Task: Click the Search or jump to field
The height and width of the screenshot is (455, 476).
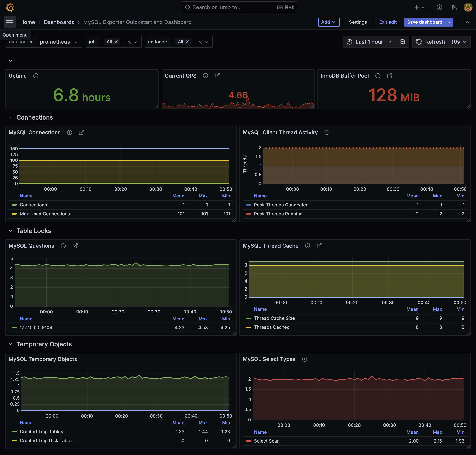Action: point(239,7)
